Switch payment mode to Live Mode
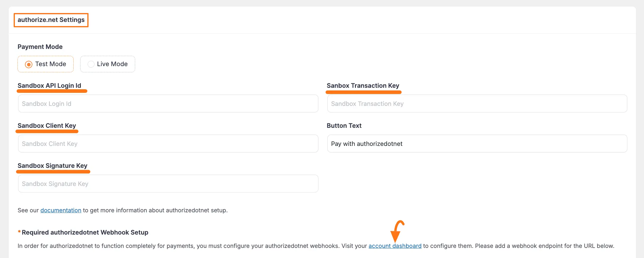The height and width of the screenshot is (258, 644). [91, 64]
